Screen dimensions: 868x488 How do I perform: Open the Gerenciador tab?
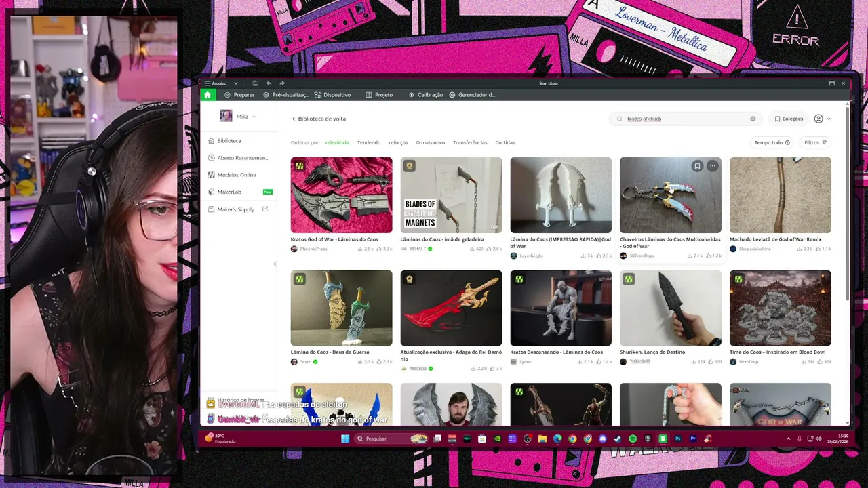click(x=472, y=95)
